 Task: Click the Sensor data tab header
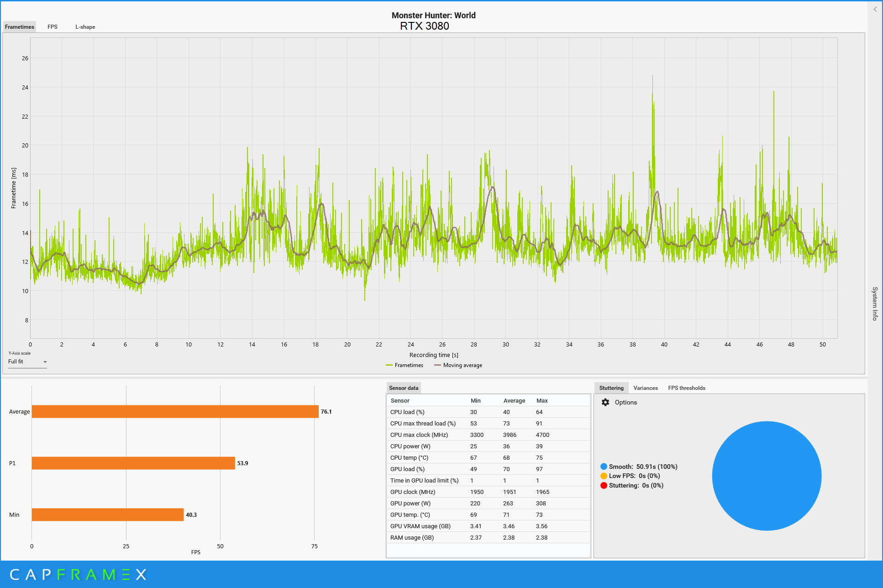(404, 388)
